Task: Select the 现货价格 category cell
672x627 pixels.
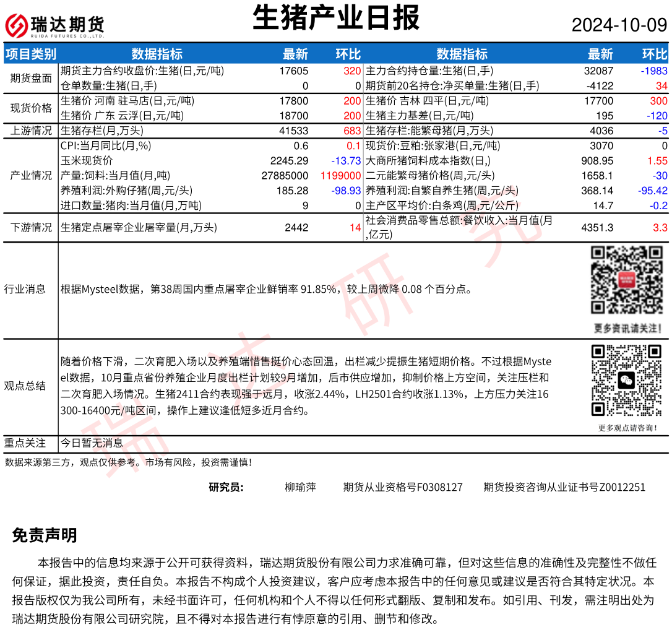Action: [31, 108]
